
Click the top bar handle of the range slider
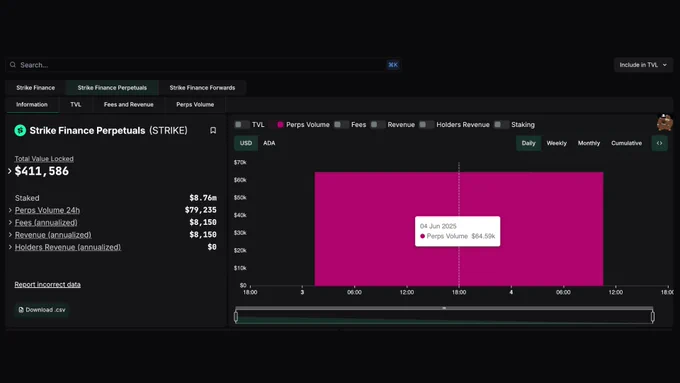444,308
